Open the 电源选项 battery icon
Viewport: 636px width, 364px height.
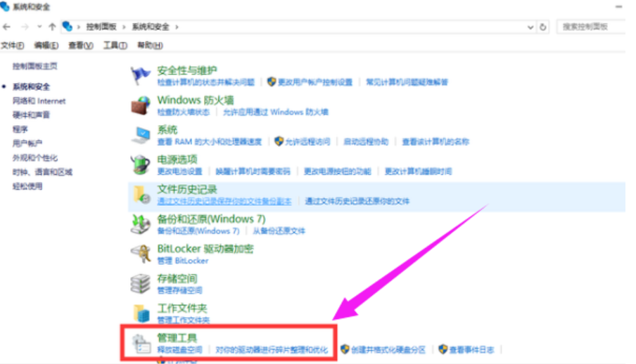click(x=141, y=164)
